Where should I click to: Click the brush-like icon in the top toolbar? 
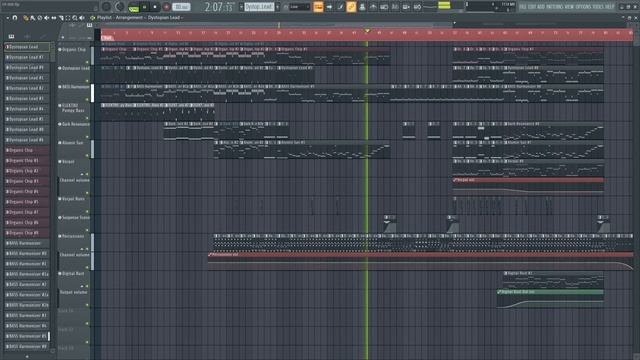[340, 7]
